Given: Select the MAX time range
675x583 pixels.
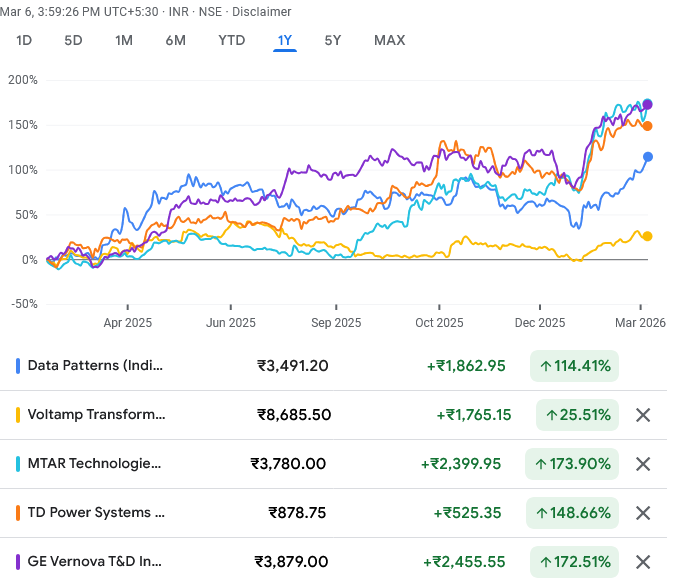Looking at the screenshot, I should 390,40.
